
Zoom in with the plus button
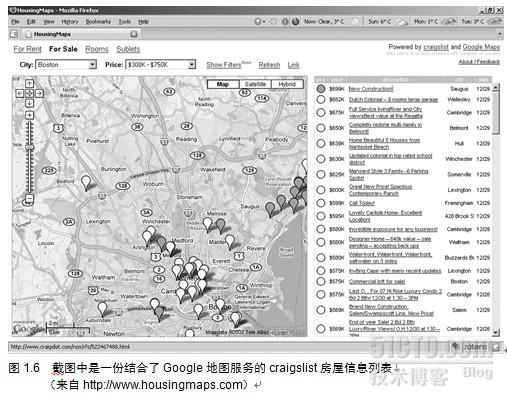29,115
